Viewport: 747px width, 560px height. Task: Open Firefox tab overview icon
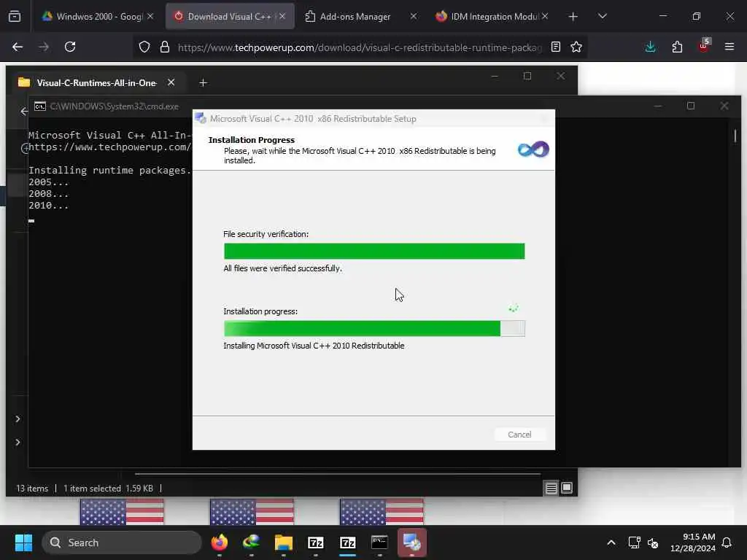click(x=15, y=16)
